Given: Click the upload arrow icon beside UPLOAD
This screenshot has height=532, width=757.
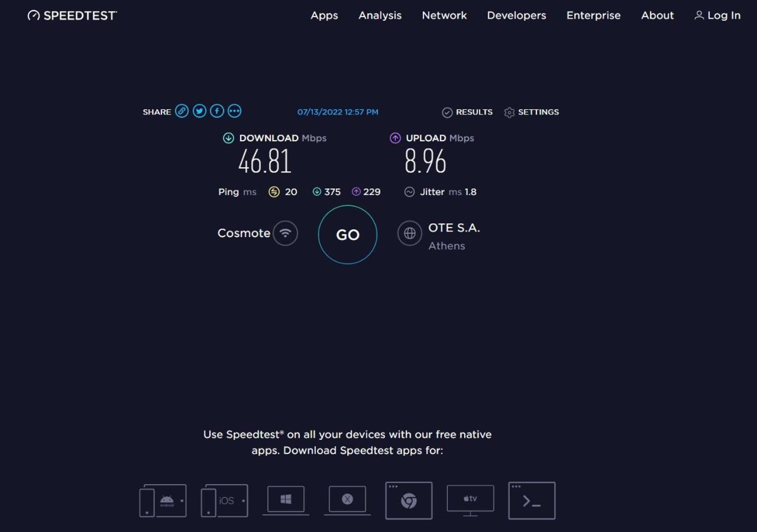Looking at the screenshot, I should (395, 138).
